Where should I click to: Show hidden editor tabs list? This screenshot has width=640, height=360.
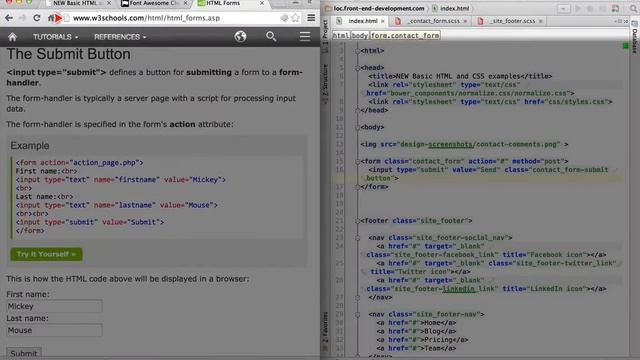click(625, 21)
